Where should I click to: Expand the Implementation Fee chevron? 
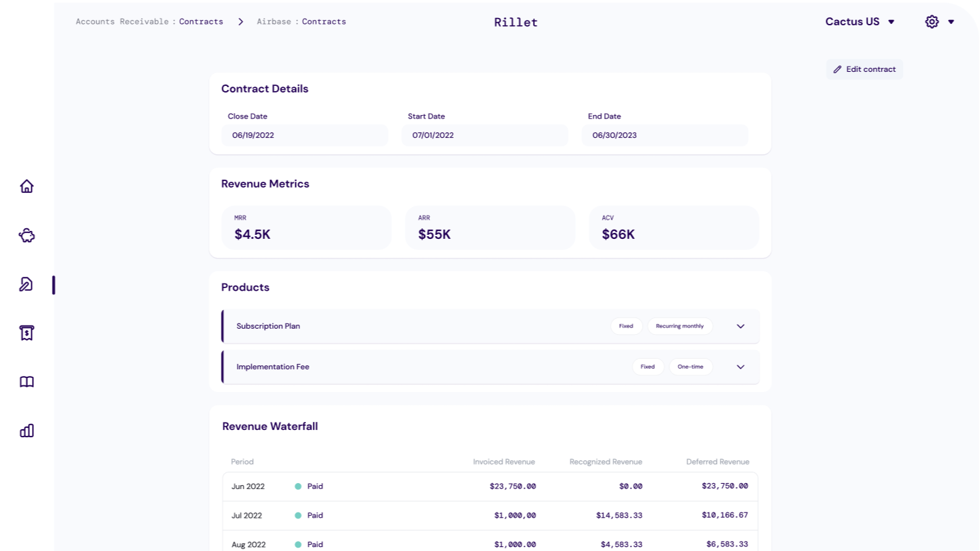[740, 367]
